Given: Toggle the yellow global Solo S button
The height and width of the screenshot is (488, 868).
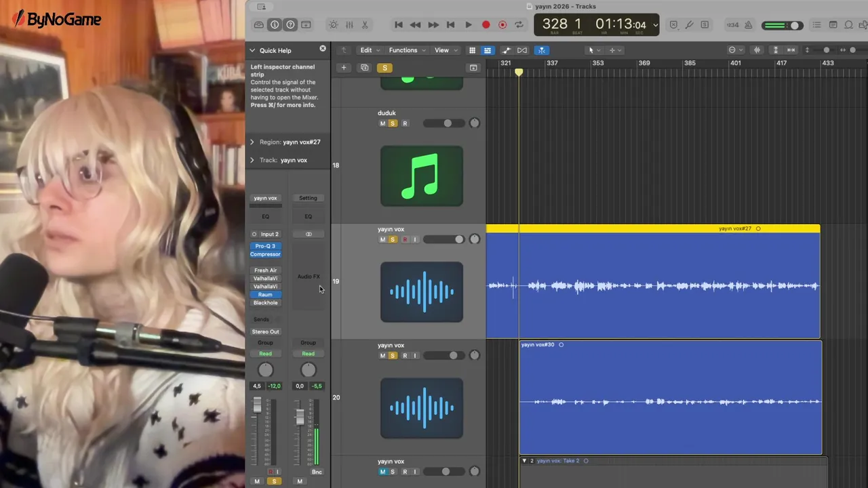Looking at the screenshot, I should pos(384,68).
